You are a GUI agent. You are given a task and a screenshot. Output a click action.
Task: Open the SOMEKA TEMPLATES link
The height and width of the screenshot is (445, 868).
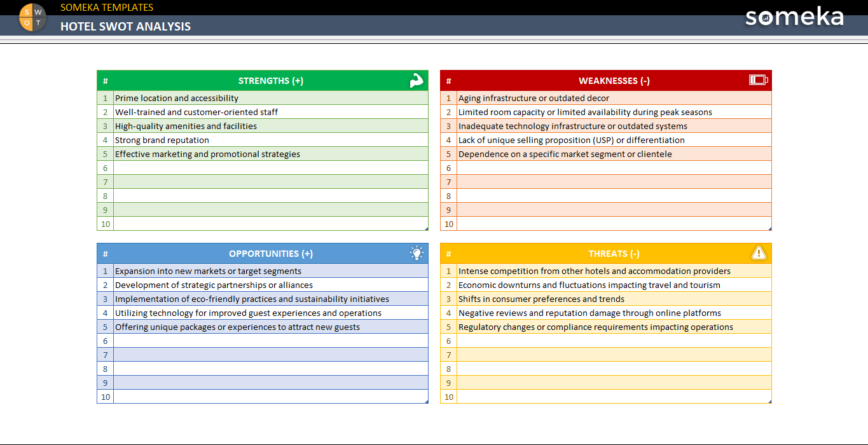[x=105, y=7]
